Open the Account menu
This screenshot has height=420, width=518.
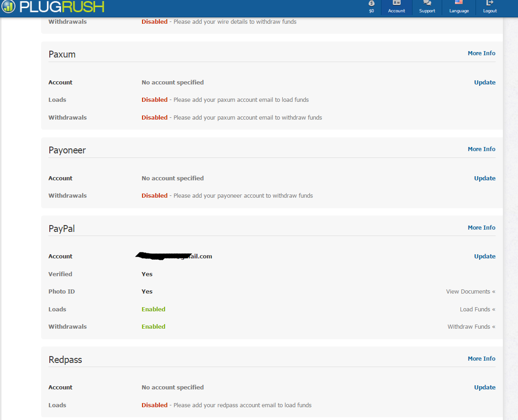click(x=396, y=6)
